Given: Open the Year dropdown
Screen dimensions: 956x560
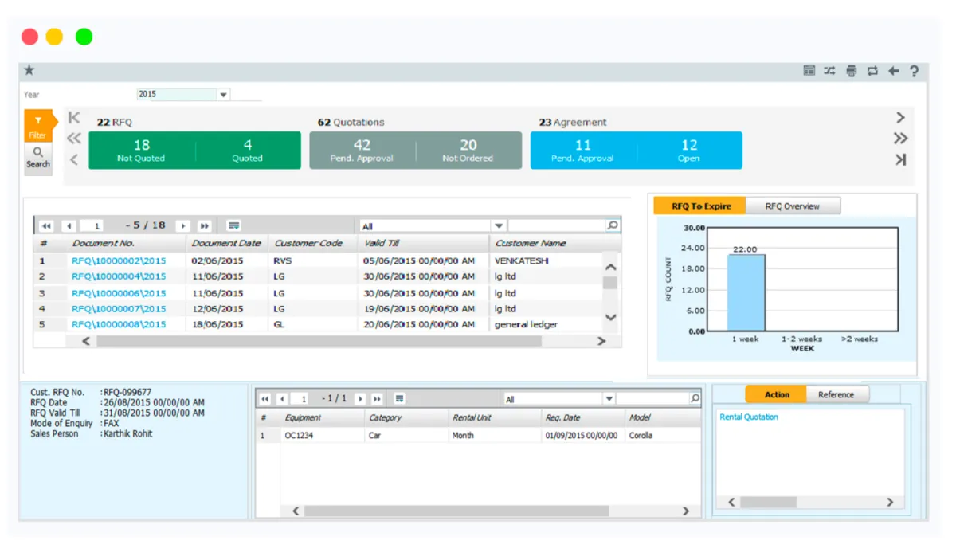Looking at the screenshot, I should (x=224, y=95).
